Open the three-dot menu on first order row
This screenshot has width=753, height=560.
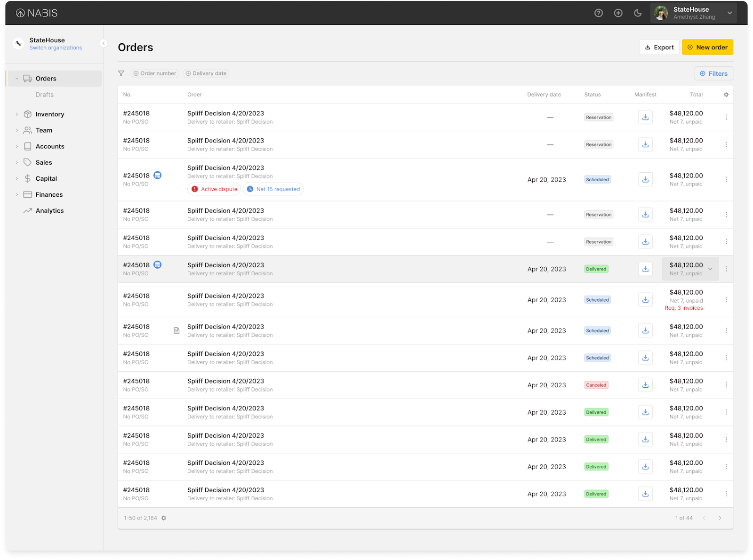[x=726, y=117]
